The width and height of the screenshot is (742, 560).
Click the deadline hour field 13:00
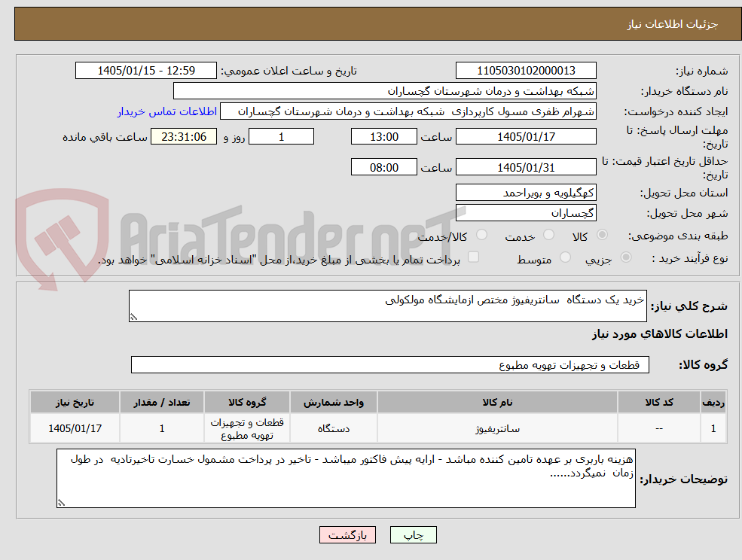(383, 137)
